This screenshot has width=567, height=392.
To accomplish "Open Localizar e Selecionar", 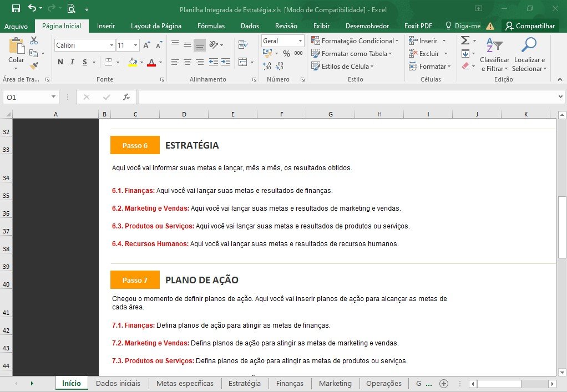I will (529, 54).
